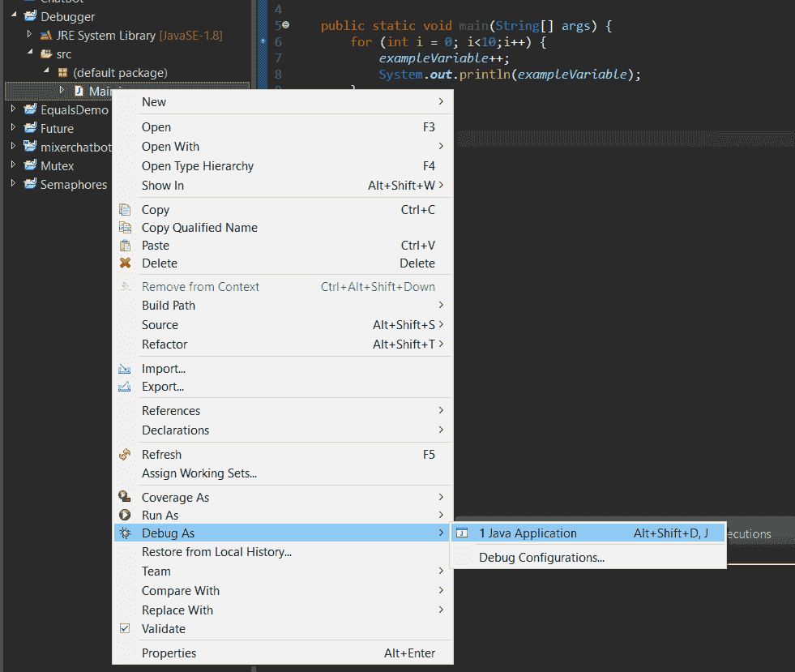Collapse the Debugger project node
795x672 pixels.
(13, 16)
